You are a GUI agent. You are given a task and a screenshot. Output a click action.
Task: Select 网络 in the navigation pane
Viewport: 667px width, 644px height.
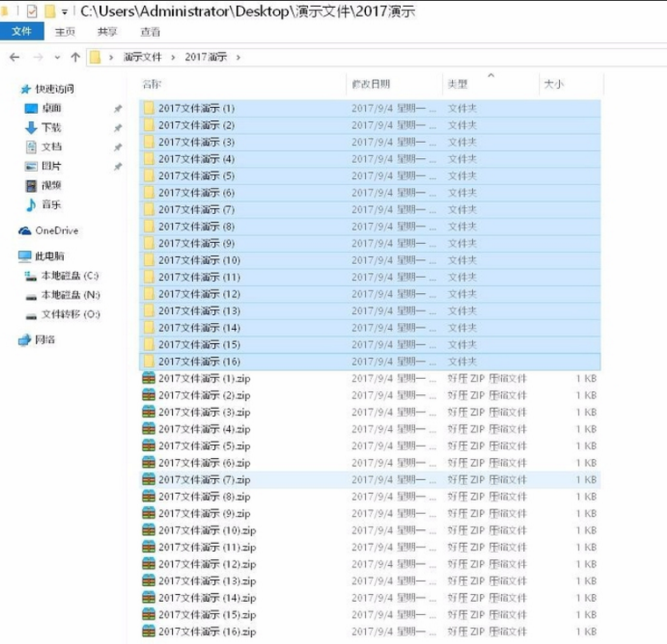pyautogui.click(x=45, y=340)
